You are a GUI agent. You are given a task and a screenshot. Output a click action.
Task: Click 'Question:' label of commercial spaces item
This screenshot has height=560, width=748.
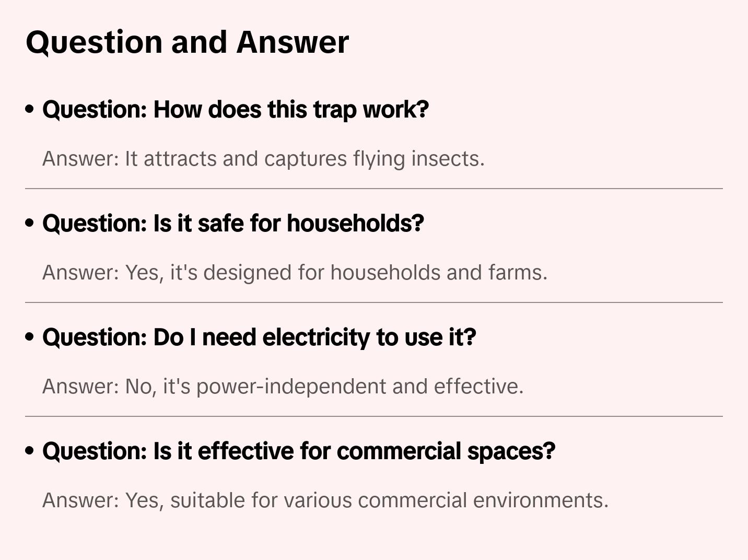pyautogui.click(x=95, y=451)
